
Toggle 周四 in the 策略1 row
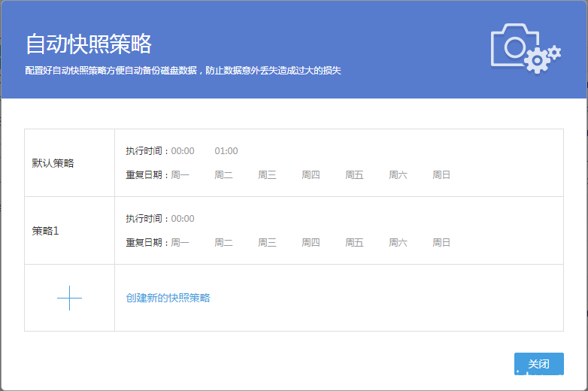pyautogui.click(x=311, y=243)
